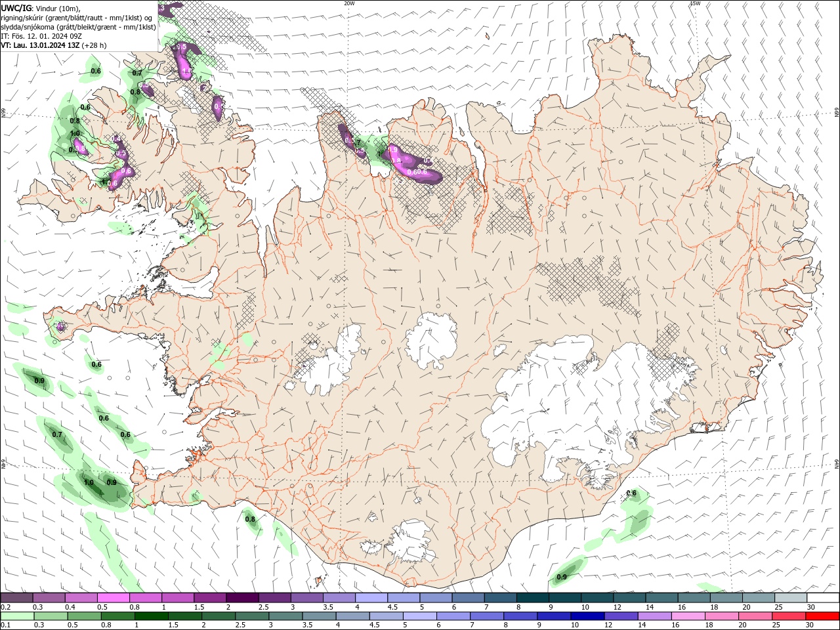Click the 'UWC/IG: Vindur (10m)' title line

(41, 8)
